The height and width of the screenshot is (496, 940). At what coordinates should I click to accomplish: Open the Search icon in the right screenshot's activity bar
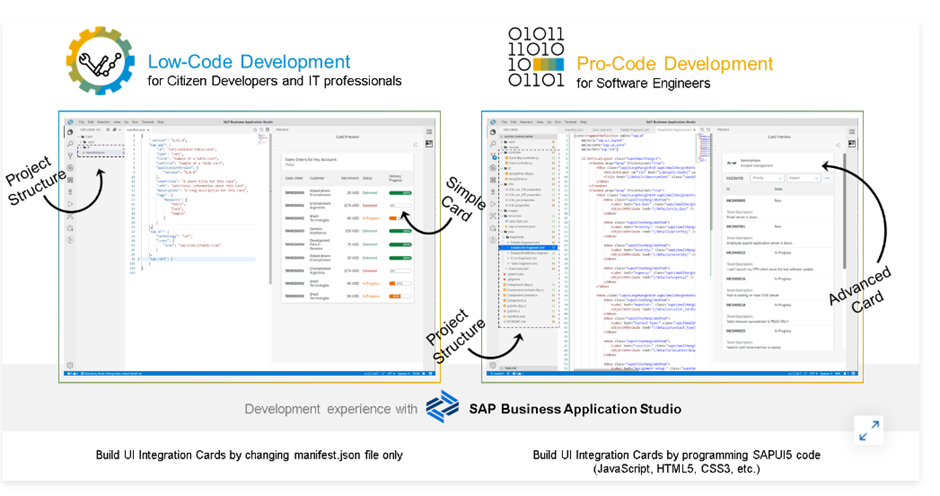pos(492,144)
